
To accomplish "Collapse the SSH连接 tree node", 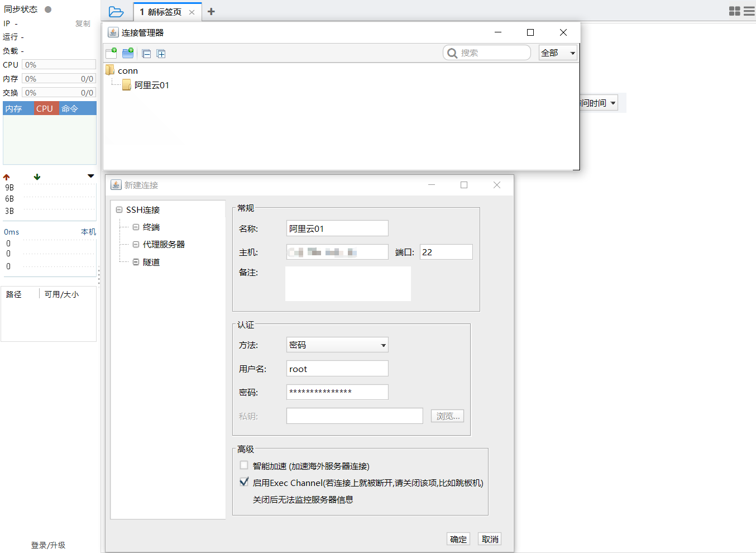I will point(119,209).
